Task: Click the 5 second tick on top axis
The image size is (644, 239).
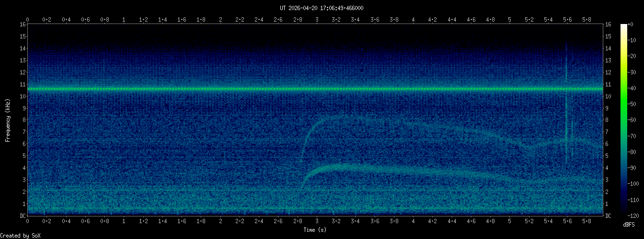Action: pos(510,20)
